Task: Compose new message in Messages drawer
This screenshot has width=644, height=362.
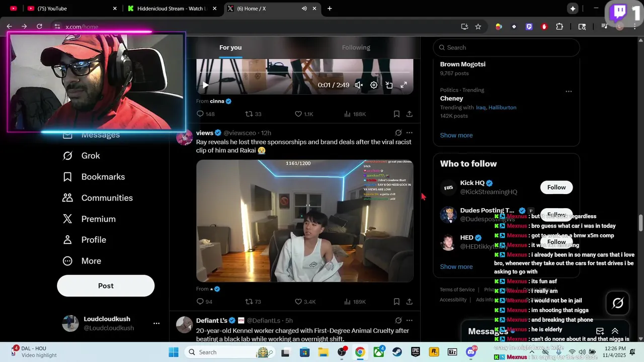Action: (600, 331)
